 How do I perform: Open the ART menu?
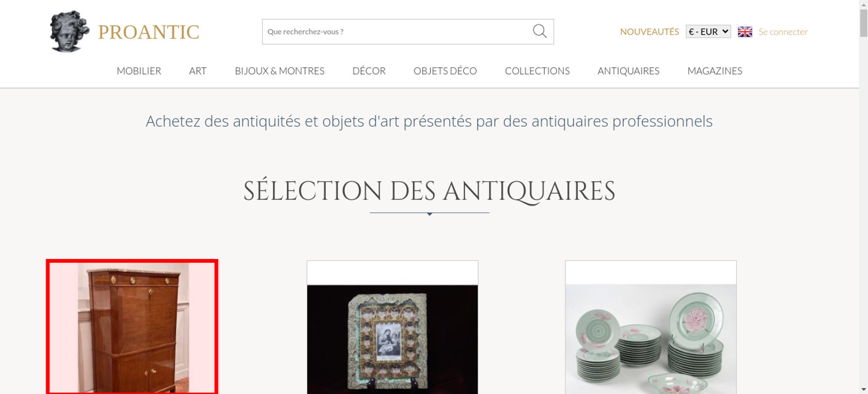coord(198,71)
